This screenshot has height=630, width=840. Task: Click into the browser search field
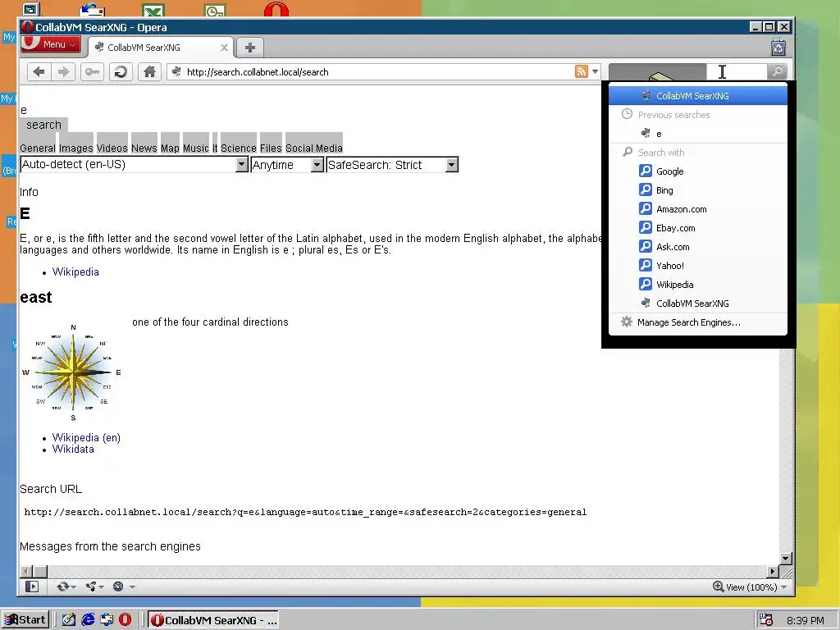(737, 71)
